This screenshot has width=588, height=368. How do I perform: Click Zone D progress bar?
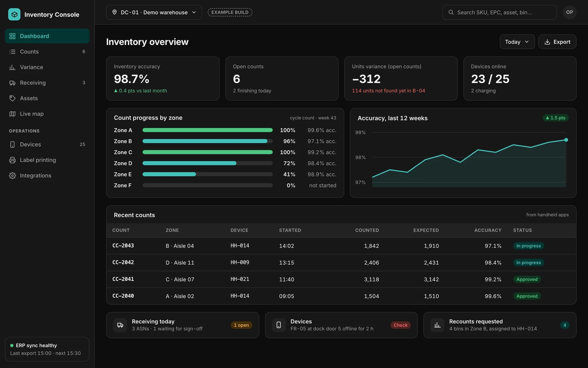pyautogui.click(x=207, y=163)
